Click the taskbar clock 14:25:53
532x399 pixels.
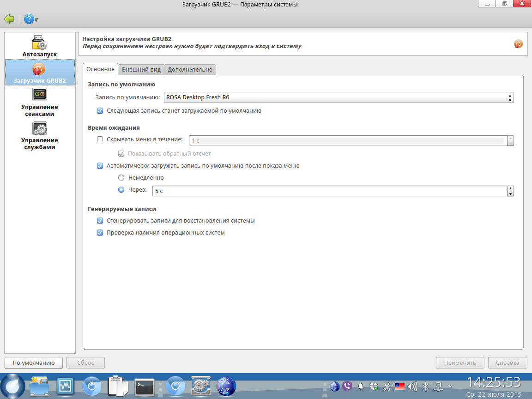point(494,382)
